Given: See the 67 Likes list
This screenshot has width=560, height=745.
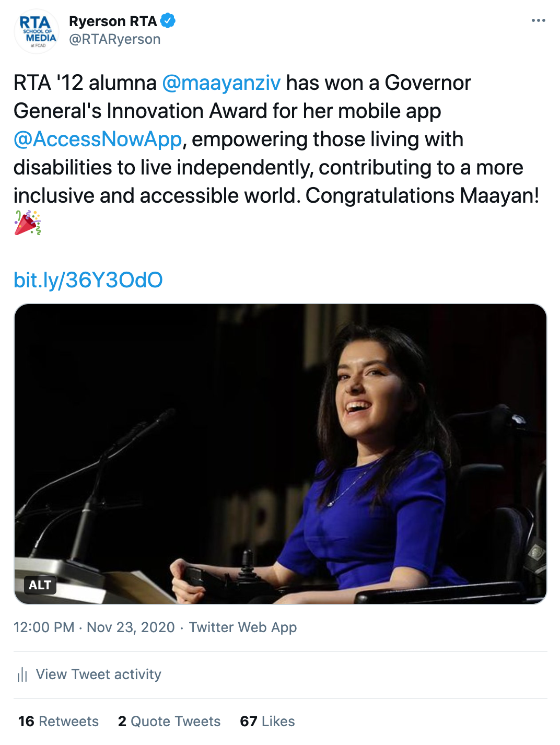Looking at the screenshot, I should (x=267, y=721).
